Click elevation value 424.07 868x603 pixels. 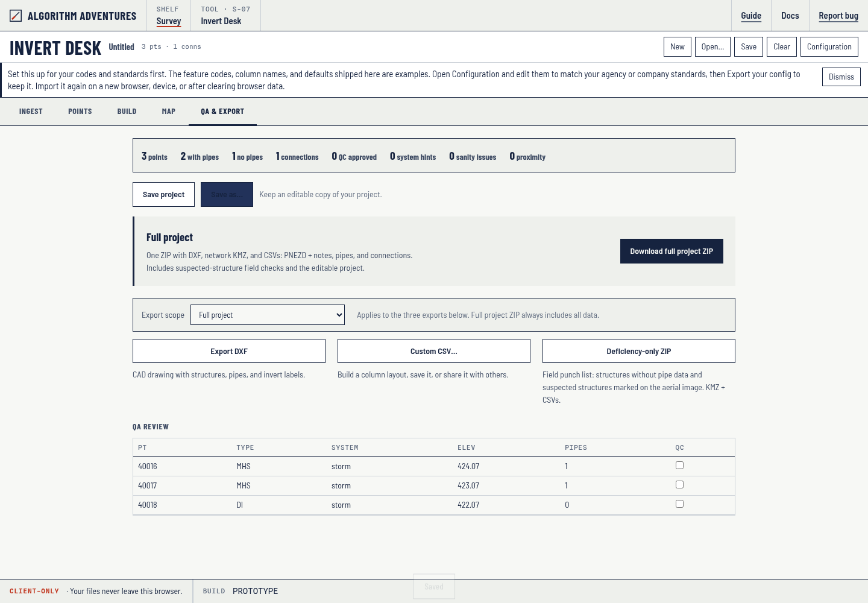pyautogui.click(x=468, y=466)
